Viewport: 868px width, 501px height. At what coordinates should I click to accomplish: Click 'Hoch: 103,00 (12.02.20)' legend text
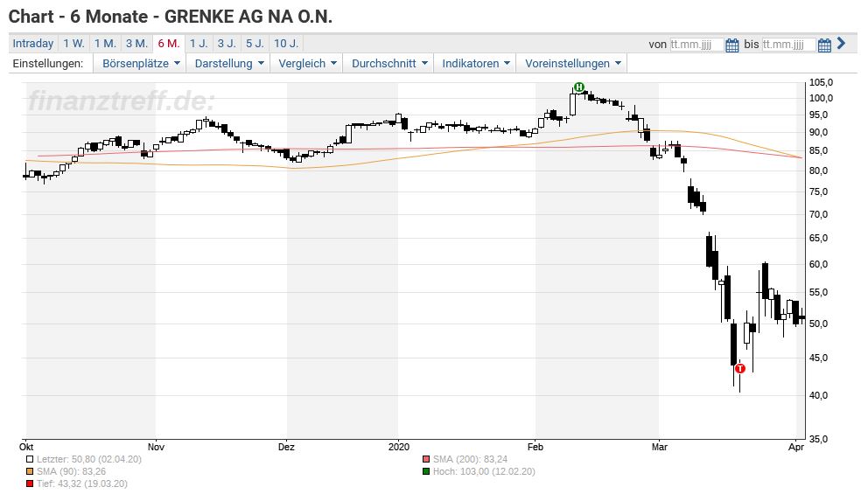point(484,471)
